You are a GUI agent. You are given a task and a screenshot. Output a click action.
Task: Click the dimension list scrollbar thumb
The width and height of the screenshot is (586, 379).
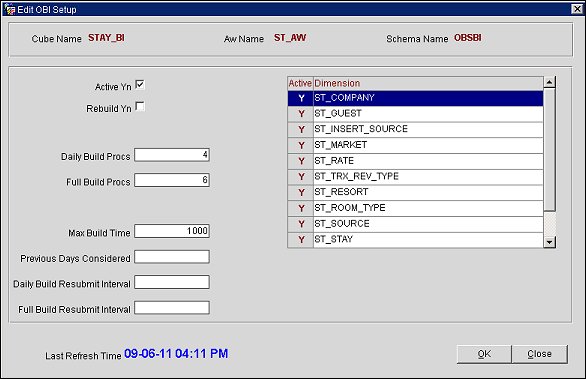pos(549,150)
